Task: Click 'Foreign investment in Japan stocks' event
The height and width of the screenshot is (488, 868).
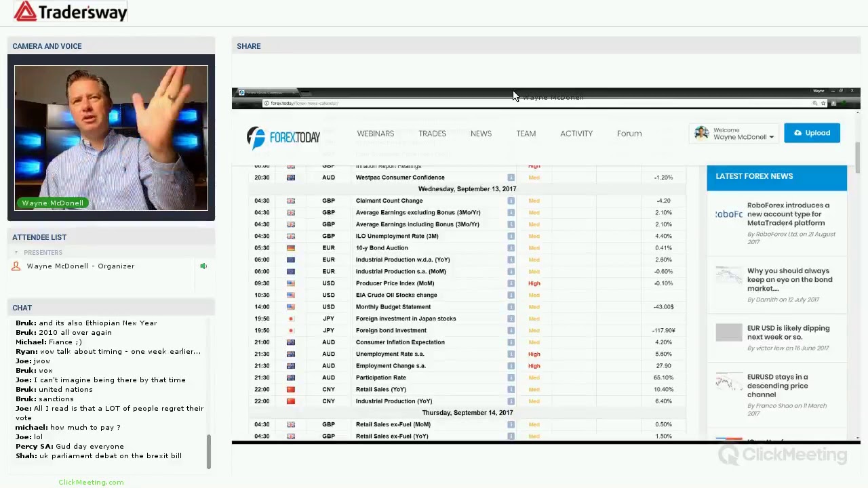Action: coord(406,319)
